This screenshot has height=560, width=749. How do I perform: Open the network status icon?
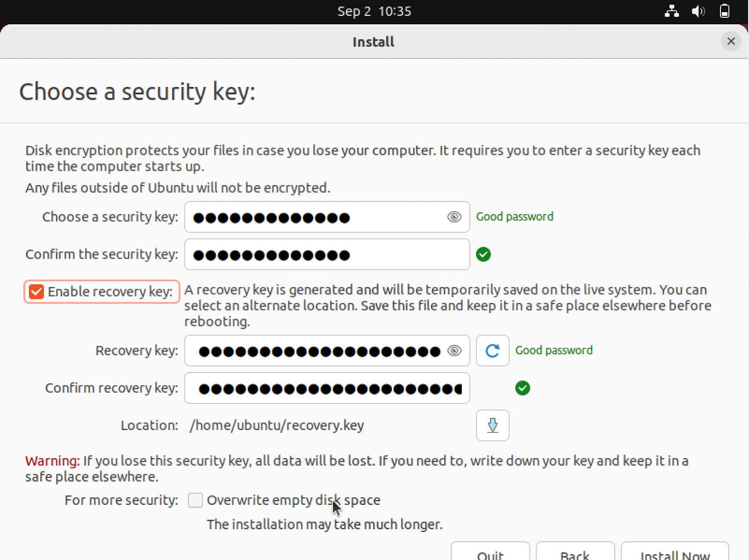click(x=672, y=11)
